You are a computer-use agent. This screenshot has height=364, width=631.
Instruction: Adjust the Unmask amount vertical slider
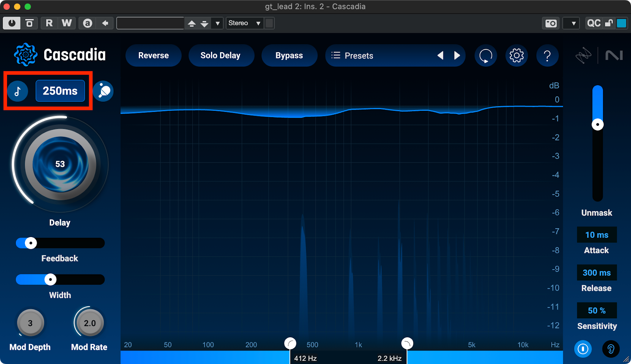[x=597, y=125]
